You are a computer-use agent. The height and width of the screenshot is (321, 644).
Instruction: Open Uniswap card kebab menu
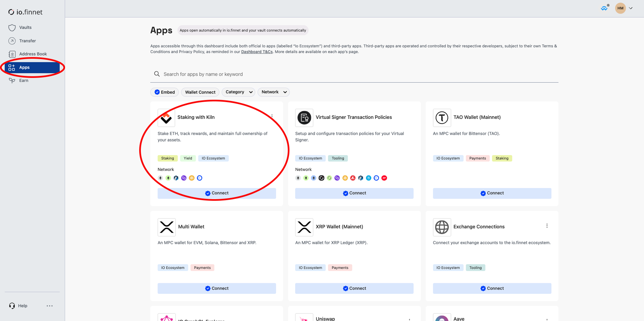click(x=410, y=319)
